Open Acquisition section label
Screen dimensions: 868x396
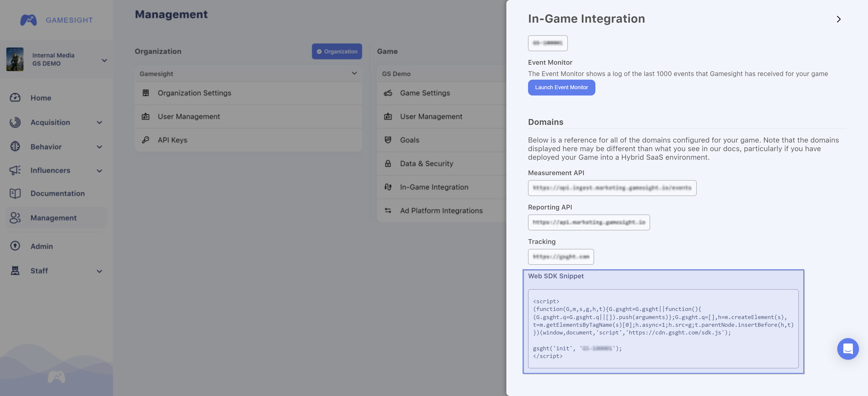50,122
